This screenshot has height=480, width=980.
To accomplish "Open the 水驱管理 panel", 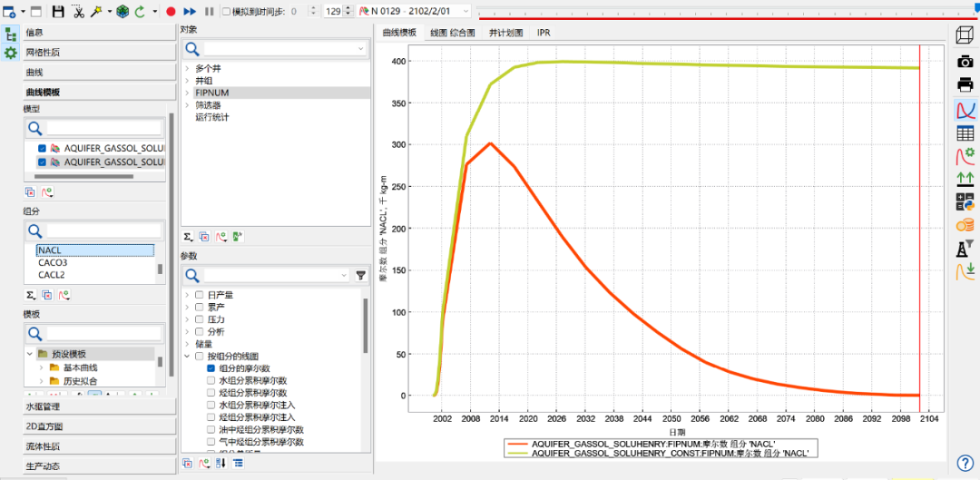I will click(x=98, y=407).
